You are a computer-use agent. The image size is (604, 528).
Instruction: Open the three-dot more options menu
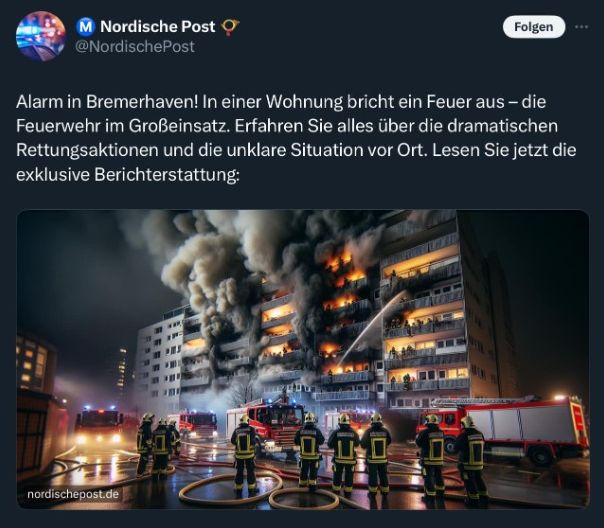[581, 27]
